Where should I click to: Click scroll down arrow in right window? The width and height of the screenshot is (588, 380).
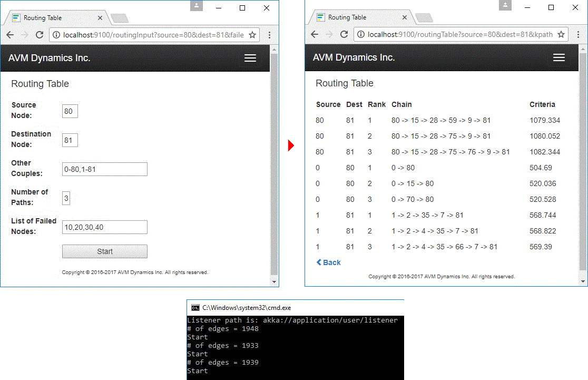click(583, 281)
